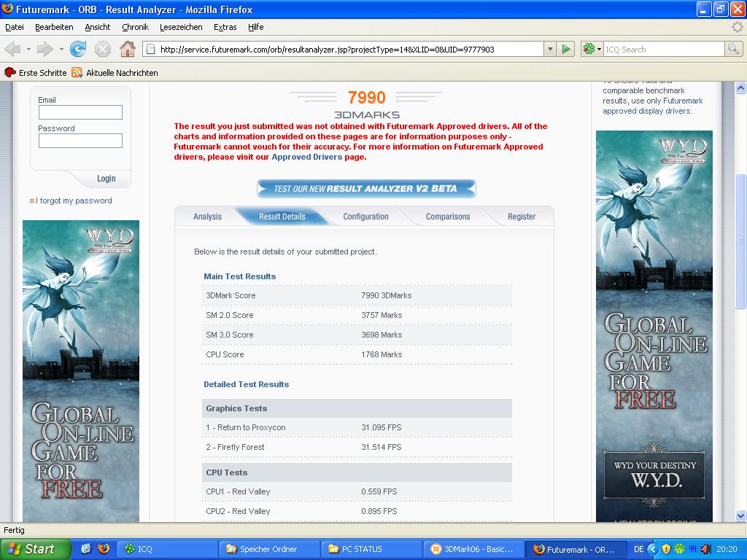This screenshot has height=560, width=747.
Task: Go forward with the Firefox forward arrow
Action: pyautogui.click(x=44, y=49)
